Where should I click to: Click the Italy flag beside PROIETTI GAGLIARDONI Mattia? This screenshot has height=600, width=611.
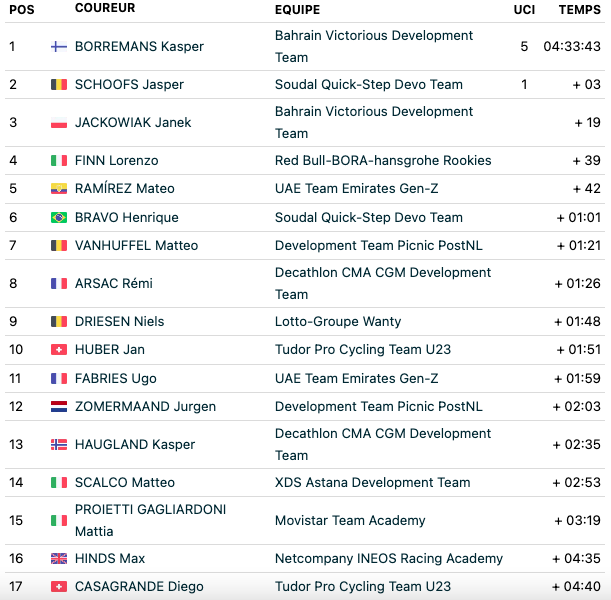[59, 521]
